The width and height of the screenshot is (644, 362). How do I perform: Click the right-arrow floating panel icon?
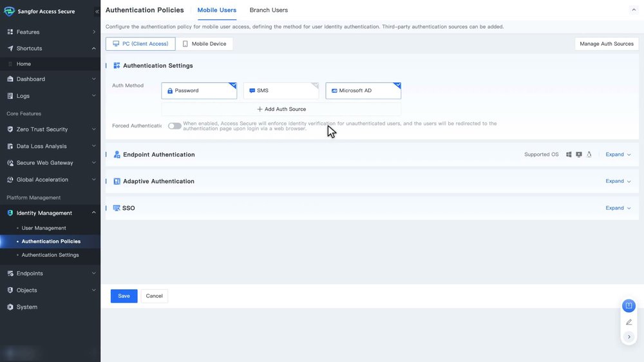(x=629, y=337)
